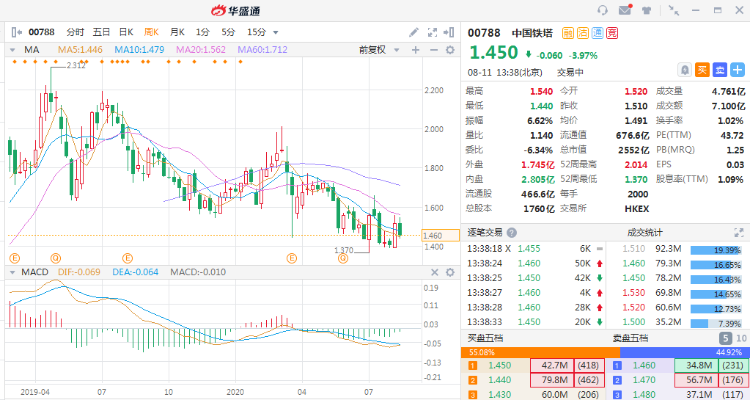750x400 pixels.
Task: Click the 买盘五档 header
Action: pos(485,338)
